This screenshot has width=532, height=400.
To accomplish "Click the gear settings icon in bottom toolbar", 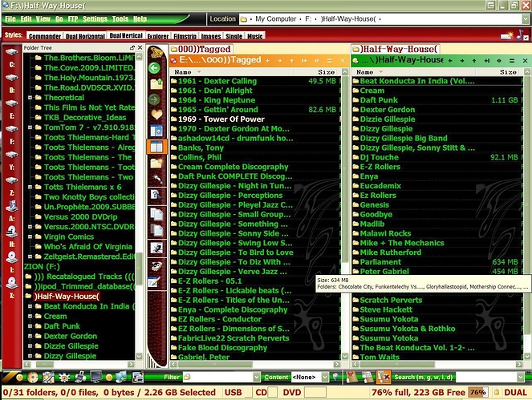I will coord(64,377).
